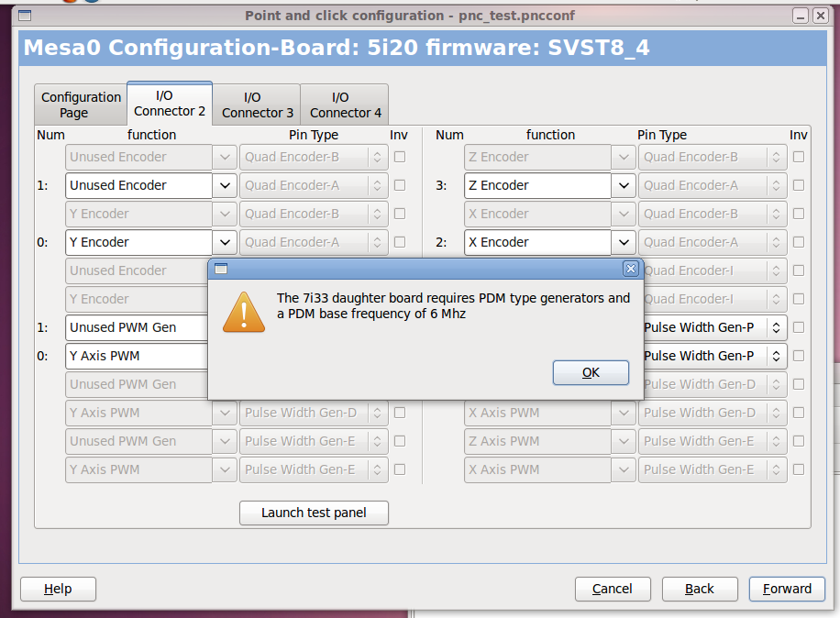
Task: Toggle Inv for Z Encoder Quad Encoder-A row
Action: click(799, 185)
